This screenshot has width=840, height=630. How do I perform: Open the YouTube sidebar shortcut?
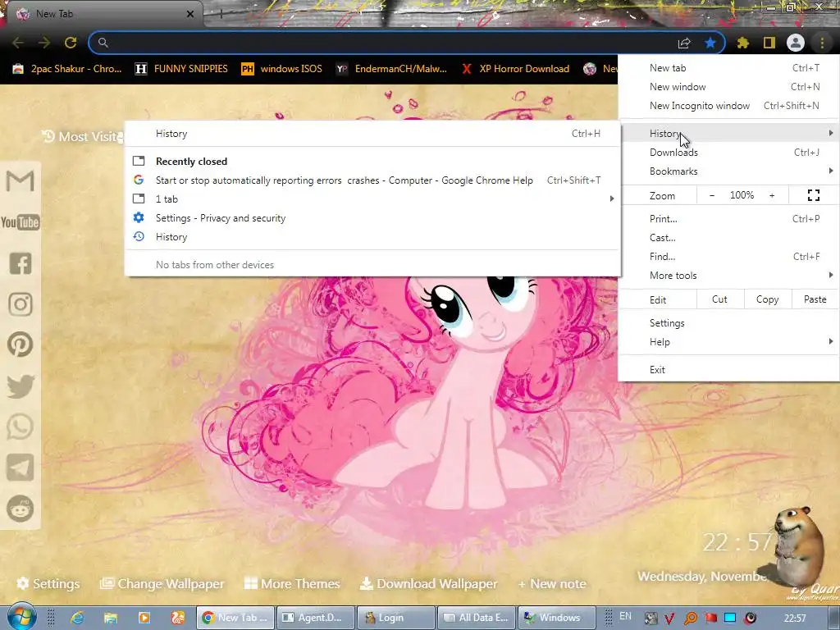(20, 222)
